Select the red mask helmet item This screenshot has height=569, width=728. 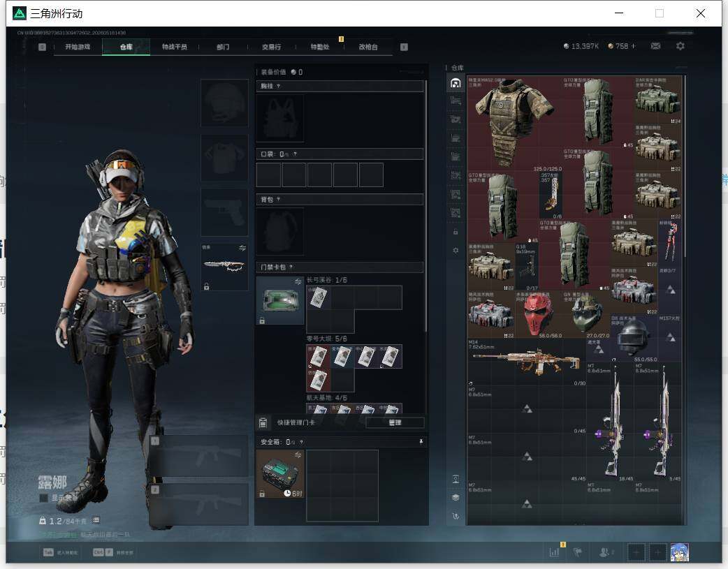[539, 313]
